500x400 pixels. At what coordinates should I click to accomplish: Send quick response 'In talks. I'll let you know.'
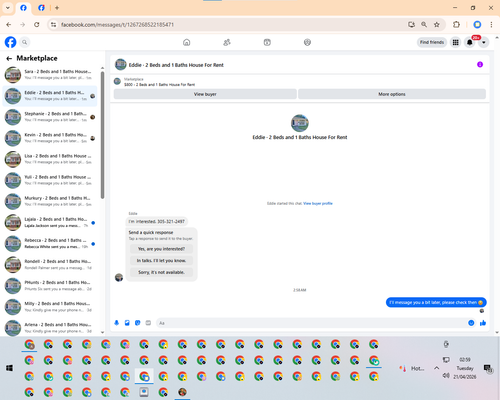161,261
